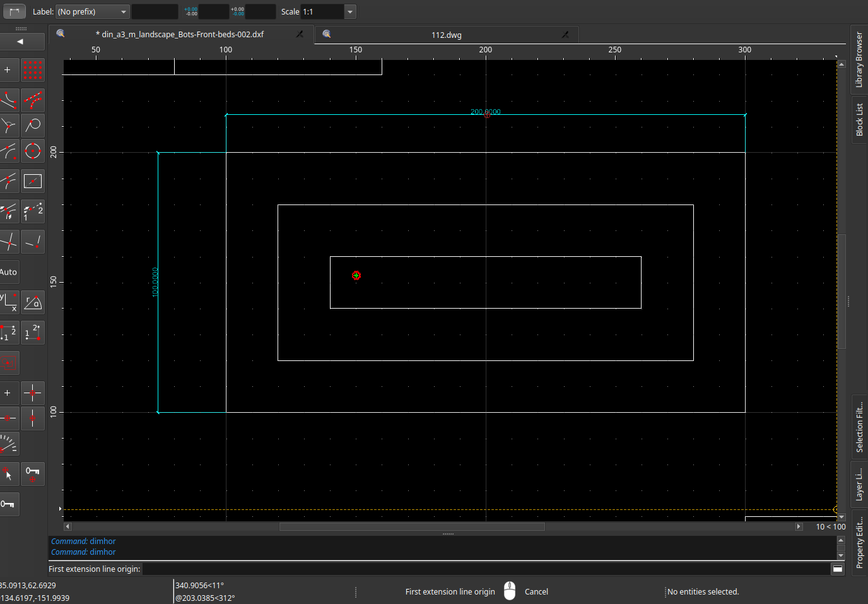This screenshot has height=604, width=868.
Task: Turn on Auto snap
Action: 8,272
